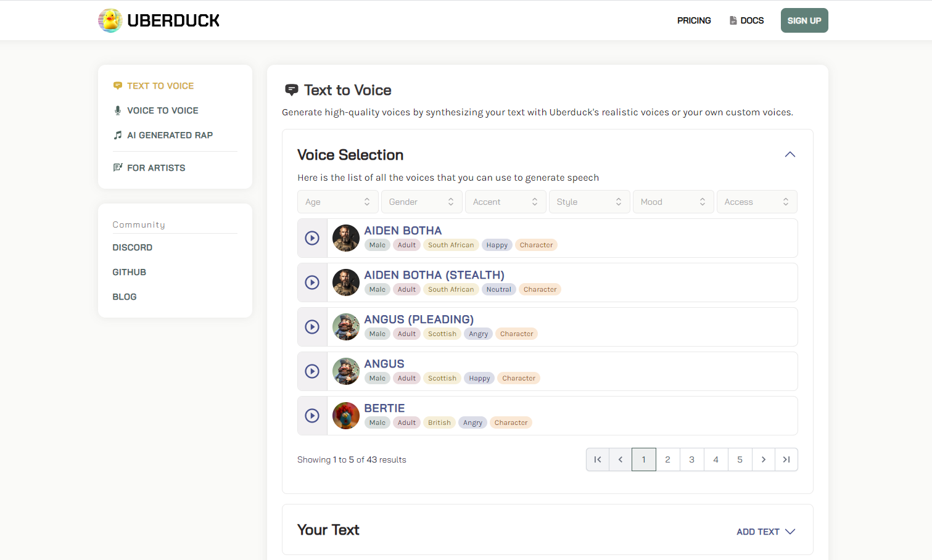Screen dimensions: 932x560
Task: Open the Pricing page
Action: [x=694, y=20]
